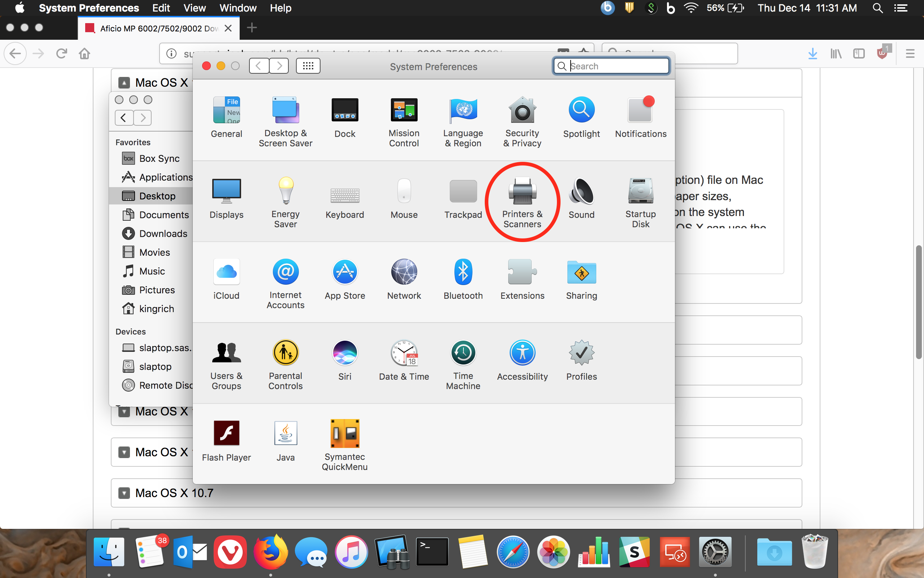Image resolution: width=924 pixels, height=578 pixels.
Task: Click Show All grid button
Action: [x=308, y=66]
